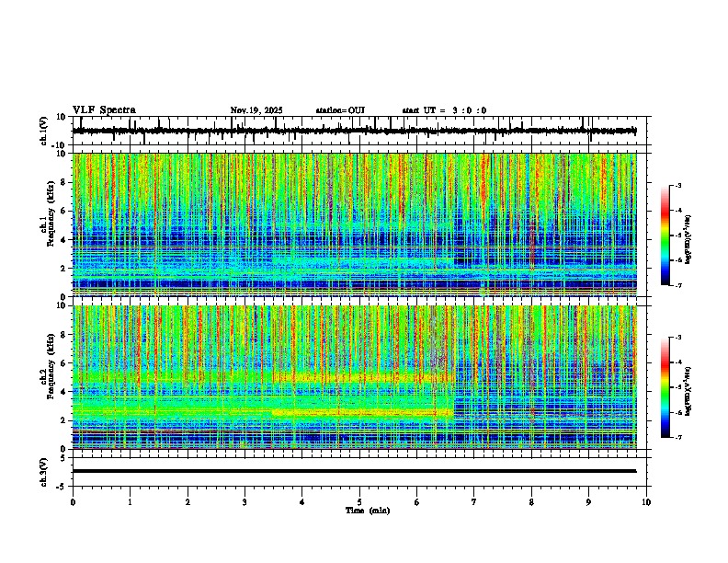Click the "ch.1(V)" axis label
Screen dimensions: 728x563
click(x=44, y=131)
